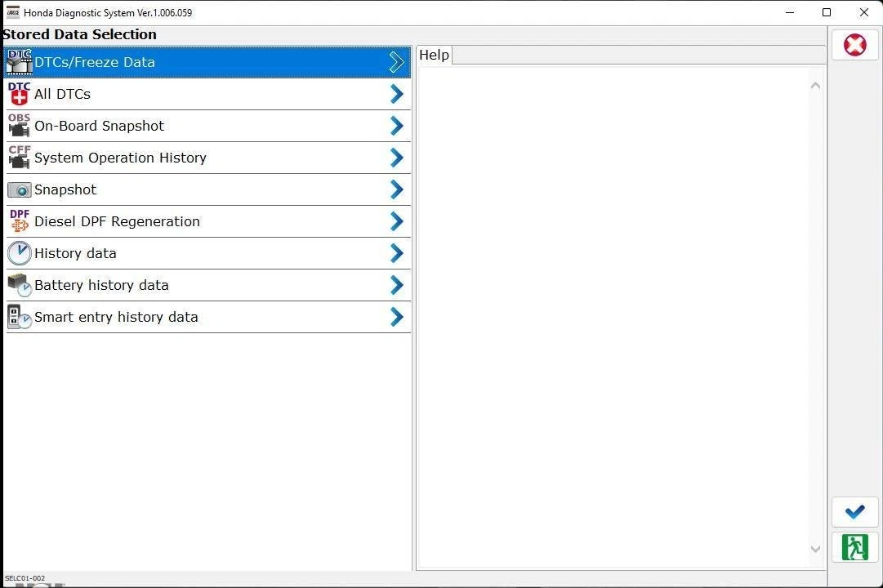Image resolution: width=883 pixels, height=588 pixels.
Task: Click the Snapshot camera icon
Action: tap(19, 189)
